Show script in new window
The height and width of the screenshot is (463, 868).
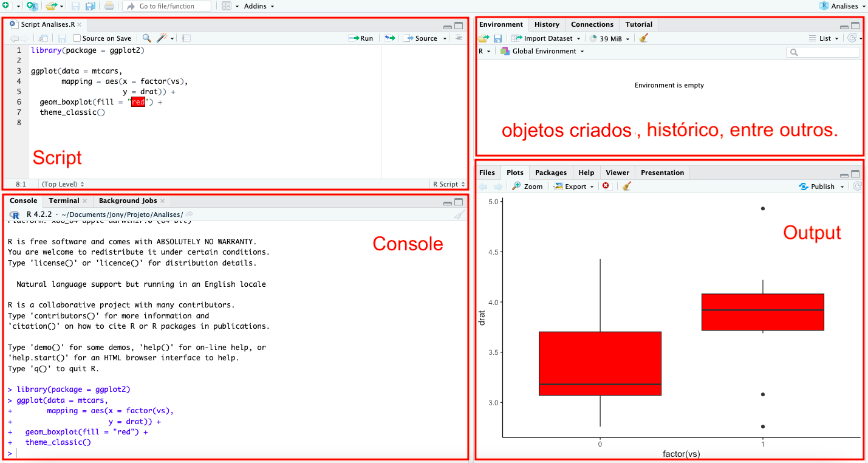(43, 38)
